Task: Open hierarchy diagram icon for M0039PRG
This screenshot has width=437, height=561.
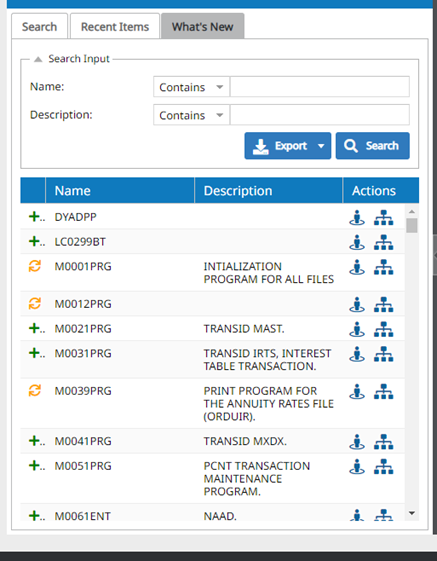Action: (x=384, y=391)
